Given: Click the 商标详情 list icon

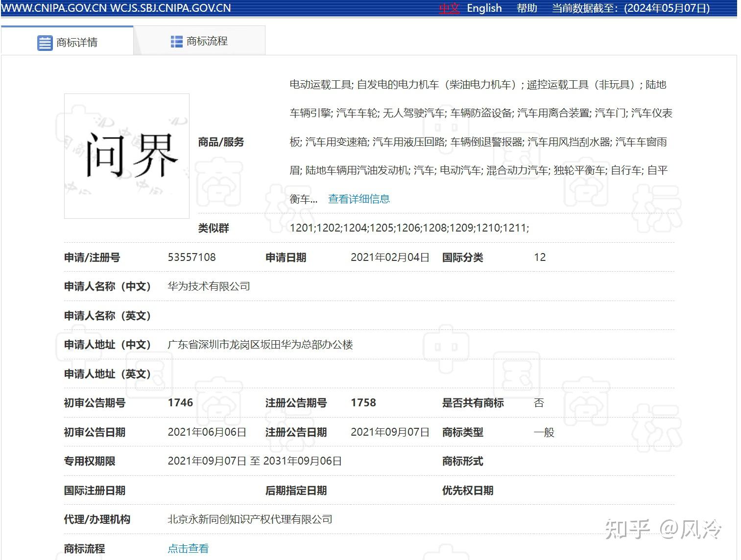Looking at the screenshot, I should click(45, 43).
